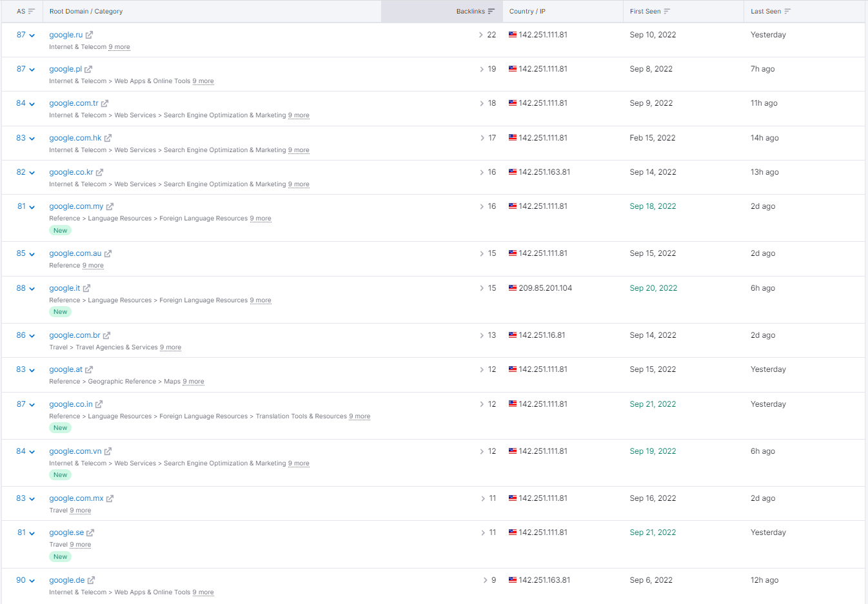868x604 pixels.
Task: Open the google.de domain link
Action: 67,580
